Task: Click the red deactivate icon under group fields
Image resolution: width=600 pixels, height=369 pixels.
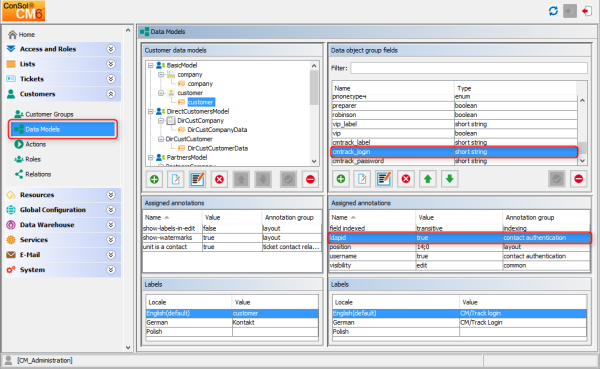Action: pos(579,179)
